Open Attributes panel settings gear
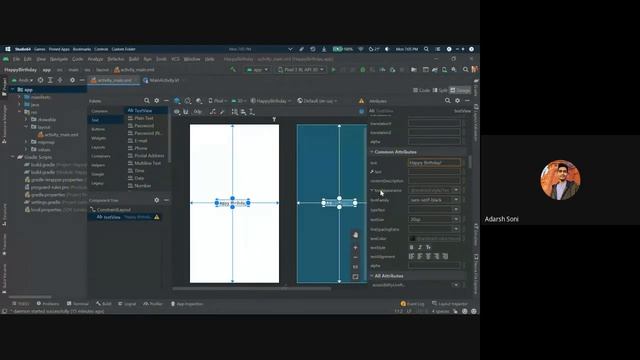 click(x=458, y=100)
